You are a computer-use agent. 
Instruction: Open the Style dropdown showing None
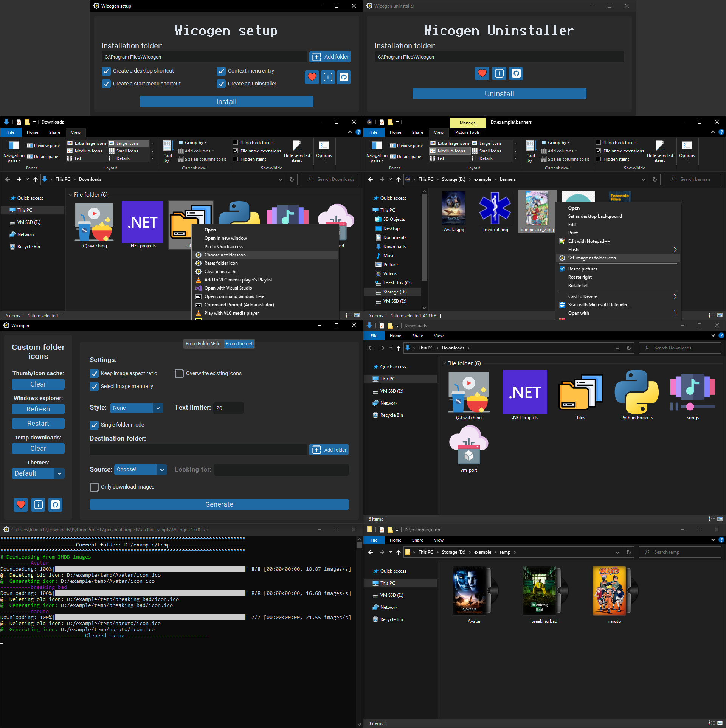pyautogui.click(x=137, y=408)
